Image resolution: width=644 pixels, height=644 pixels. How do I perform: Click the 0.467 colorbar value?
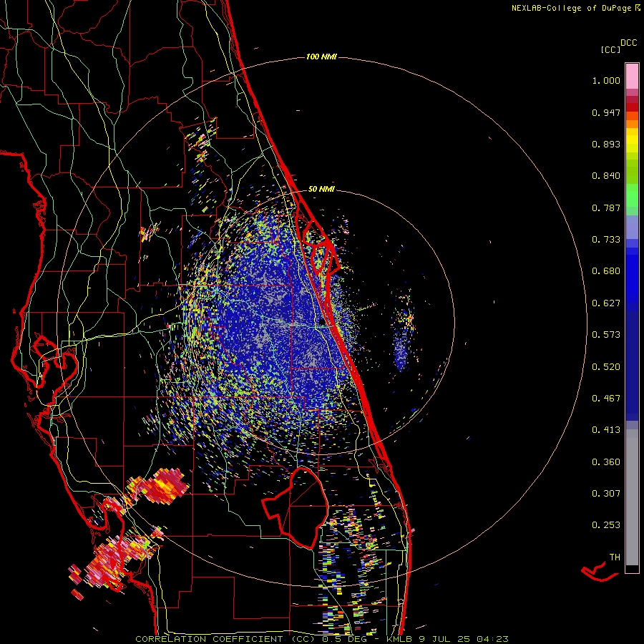click(x=606, y=399)
